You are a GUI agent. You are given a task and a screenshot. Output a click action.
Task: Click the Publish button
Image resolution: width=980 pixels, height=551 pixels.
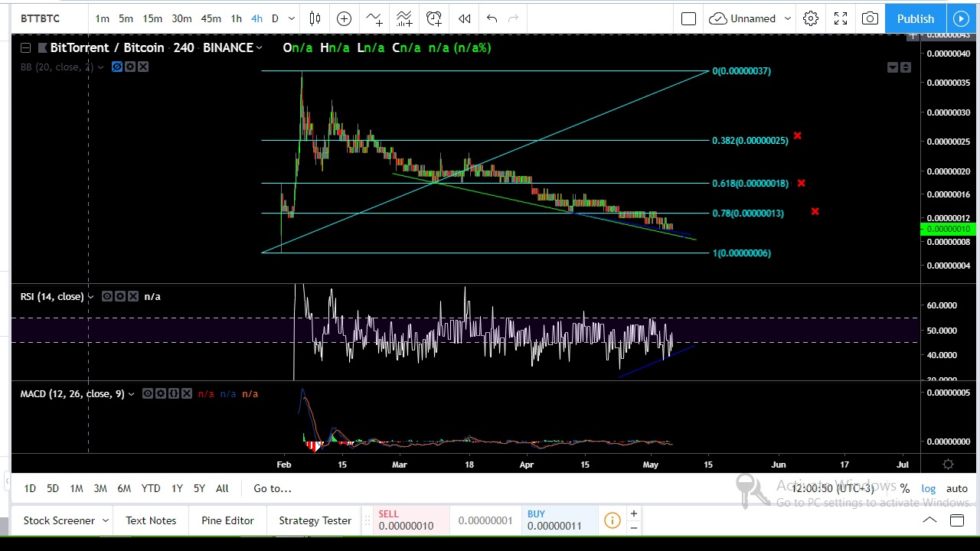916,18
